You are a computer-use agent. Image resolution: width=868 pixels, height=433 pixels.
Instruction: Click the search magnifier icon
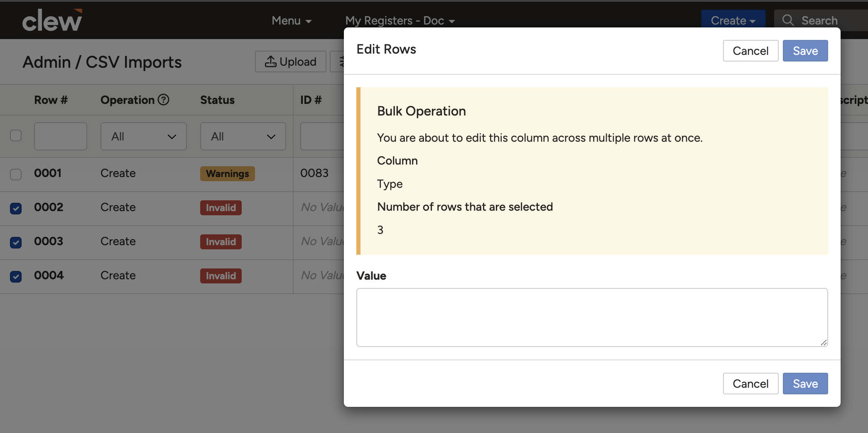click(788, 20)
